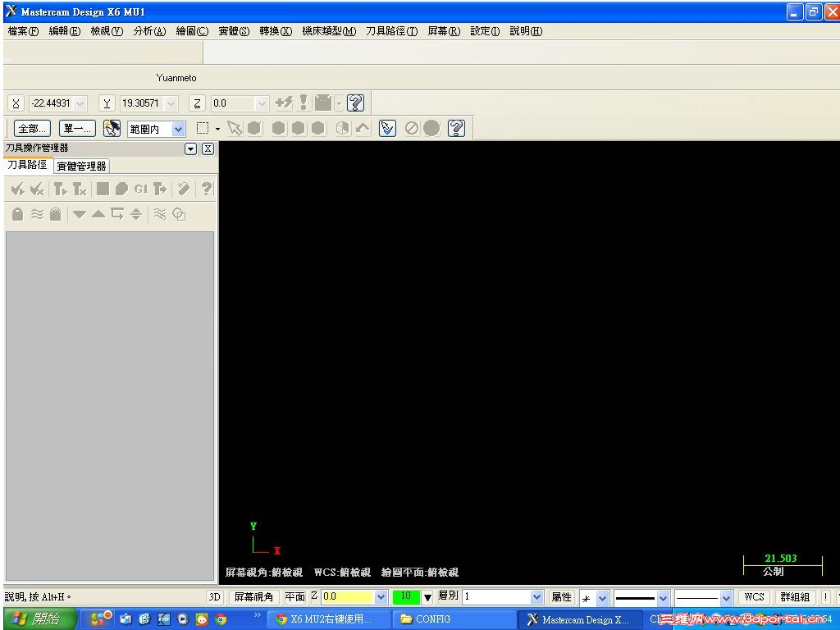Open the AutoCursor help question mark
Screen dimensions: 840x630
356,103
